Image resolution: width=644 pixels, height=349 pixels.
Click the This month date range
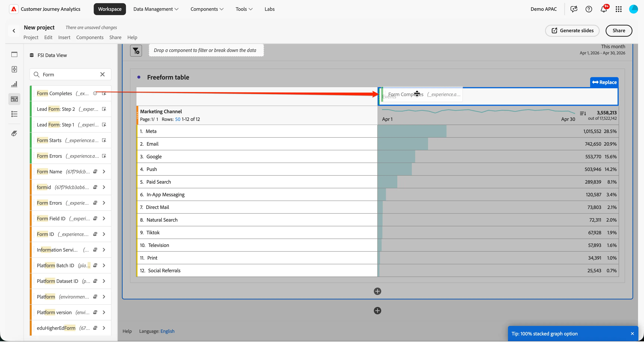coord(602,50)
